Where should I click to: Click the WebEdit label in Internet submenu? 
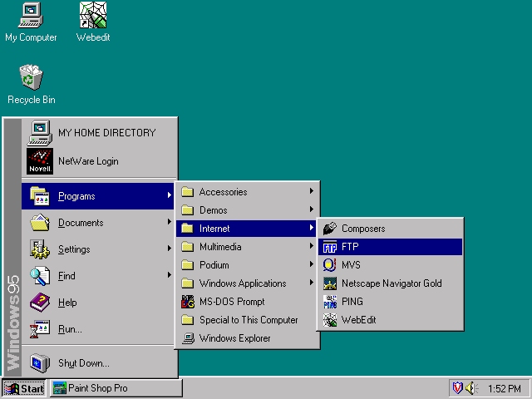pos(358,320)
